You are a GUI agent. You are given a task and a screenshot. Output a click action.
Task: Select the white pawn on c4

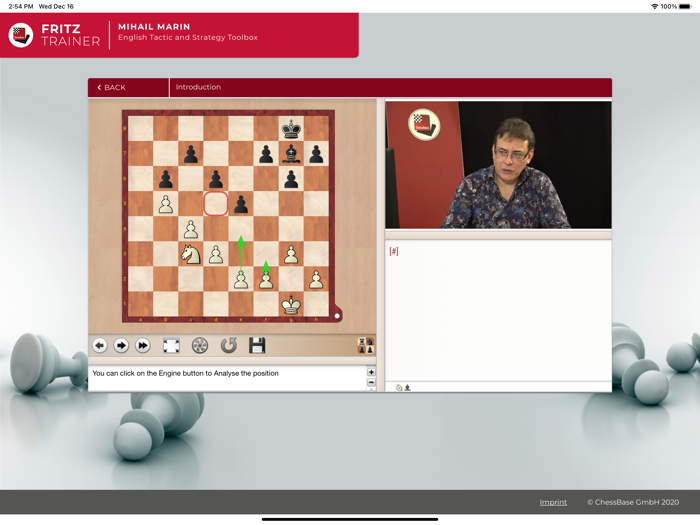[x=191, y=229]
